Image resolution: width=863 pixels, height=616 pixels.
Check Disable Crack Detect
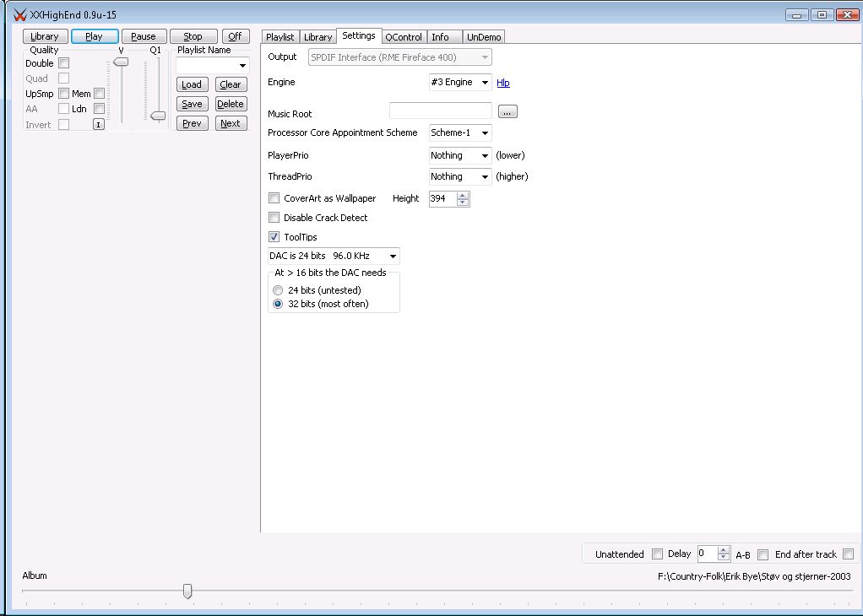[274, 217]
